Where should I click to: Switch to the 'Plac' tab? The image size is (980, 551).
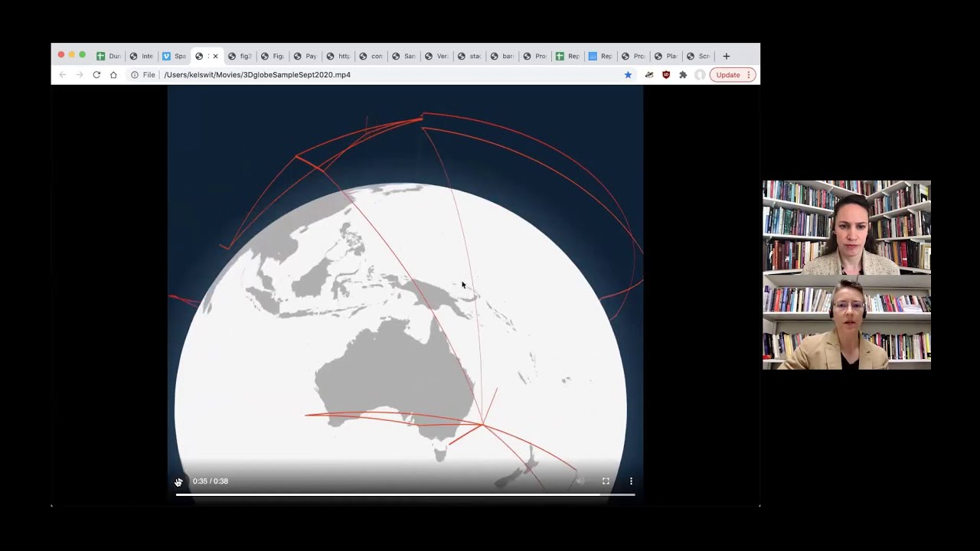668,56
